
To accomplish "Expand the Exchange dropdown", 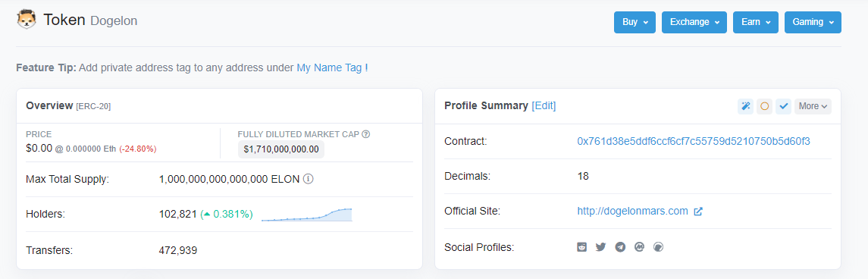I will pos(694,22).
